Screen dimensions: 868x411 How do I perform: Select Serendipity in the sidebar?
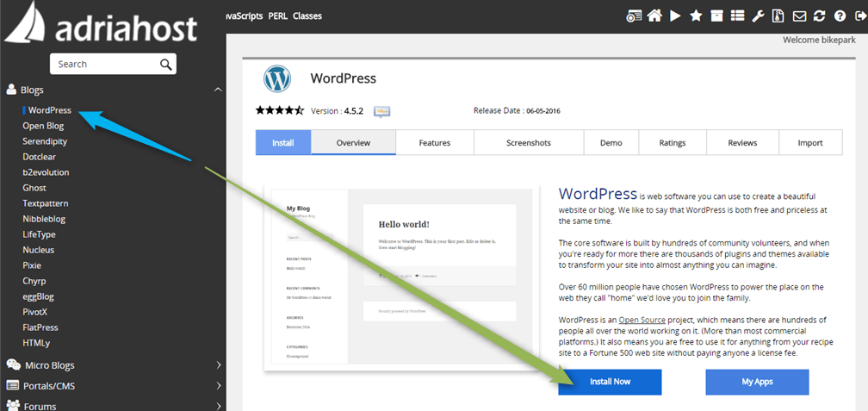point(45,141)
